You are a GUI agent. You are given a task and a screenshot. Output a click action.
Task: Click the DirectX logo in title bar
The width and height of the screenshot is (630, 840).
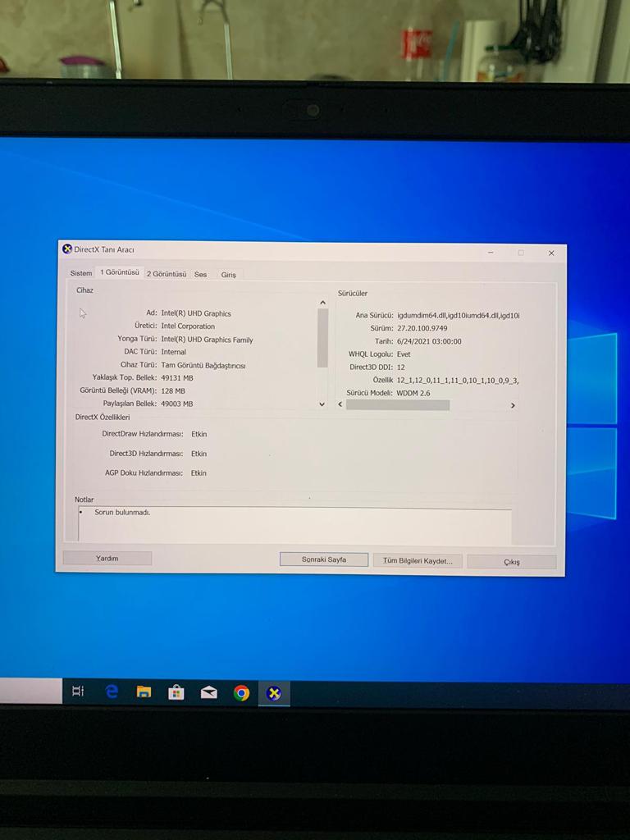[67, 249]
